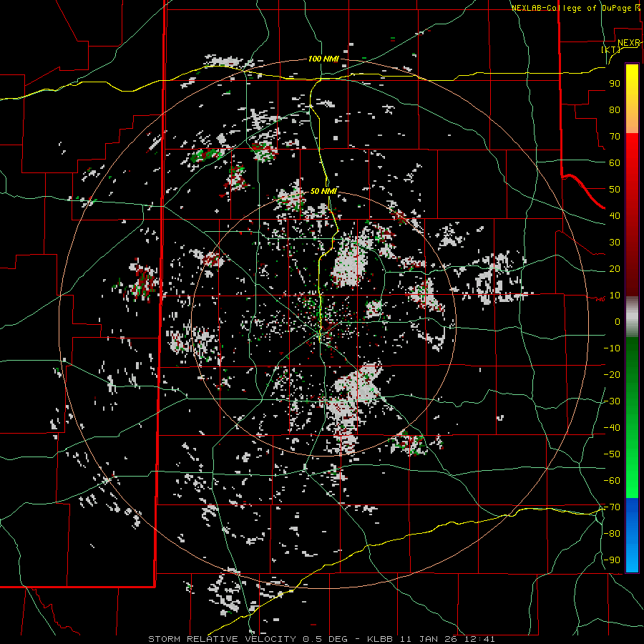The image size is (644, 644).
Task: Click the positive 10 scale value
Action: pos(615,296)
